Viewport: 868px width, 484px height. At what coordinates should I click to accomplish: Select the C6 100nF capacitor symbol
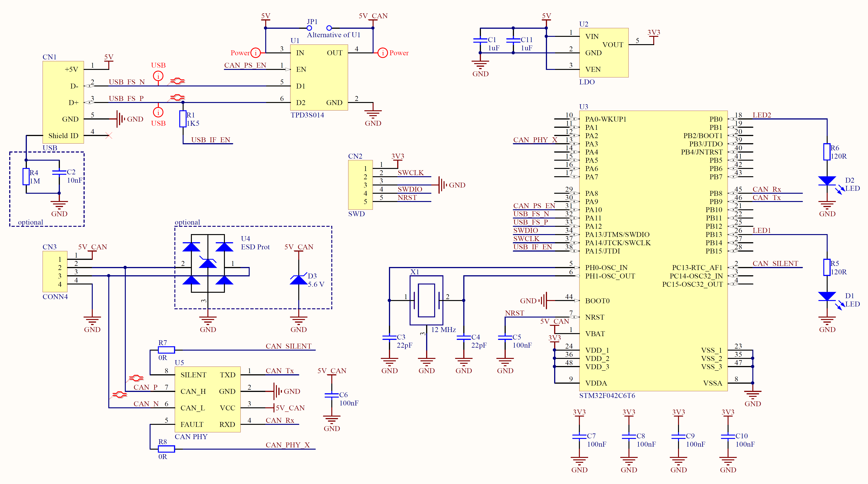pyautogui.click(x=332, y=395)
